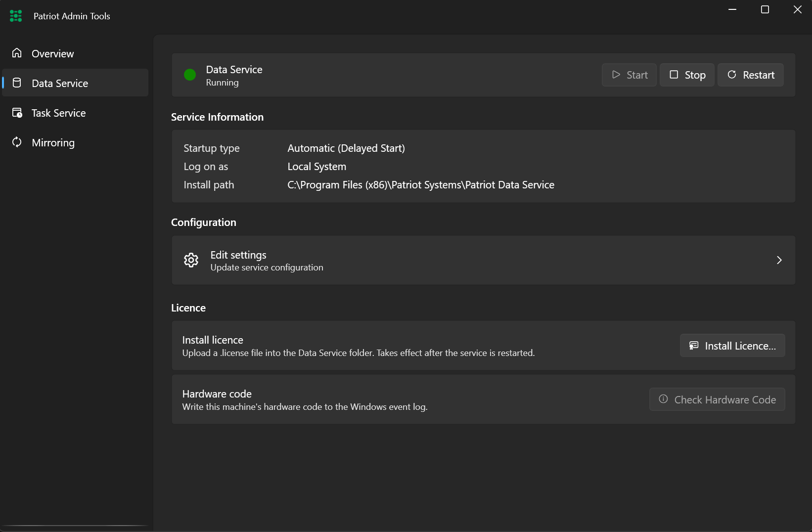Viewport: 812px width, 532px height.
Task: Click the disabled Start service button
Action: (x=629, y=75)
